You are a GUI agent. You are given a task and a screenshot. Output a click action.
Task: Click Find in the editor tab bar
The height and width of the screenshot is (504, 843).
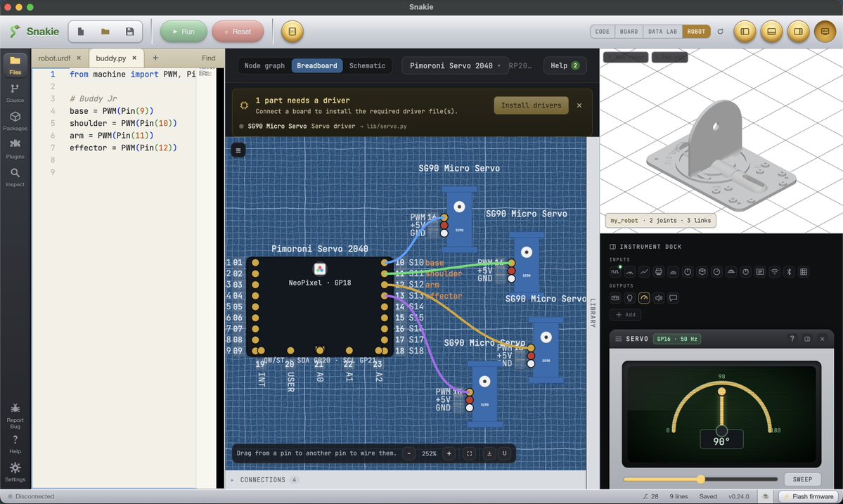click(209, 58)
